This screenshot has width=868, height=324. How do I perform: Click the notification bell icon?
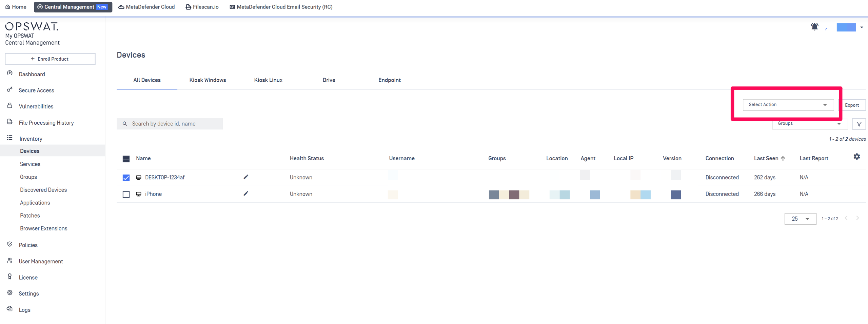click(x=814, y=27)
